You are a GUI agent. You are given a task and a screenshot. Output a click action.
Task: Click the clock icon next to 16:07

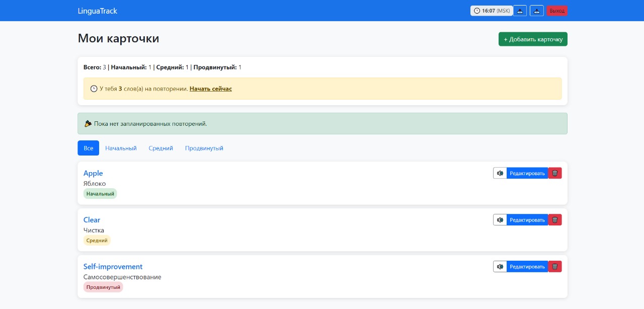pos(476,10)
